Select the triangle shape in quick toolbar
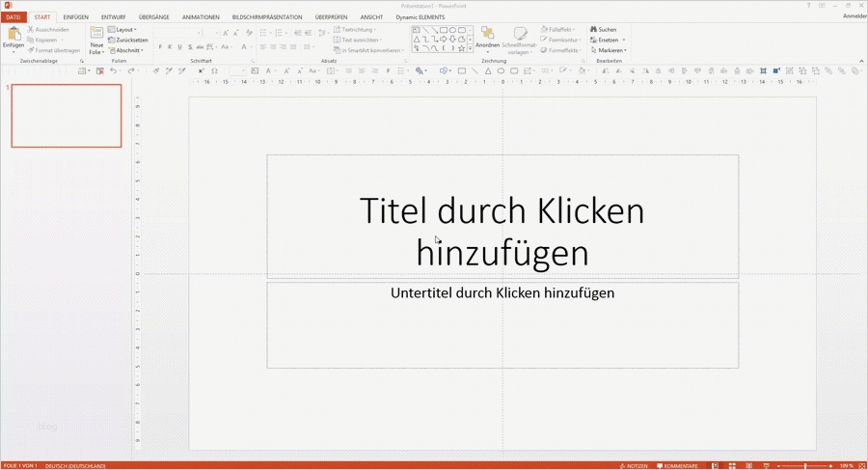Viewport: 868px width, 470px height. (x=488, y=71)
